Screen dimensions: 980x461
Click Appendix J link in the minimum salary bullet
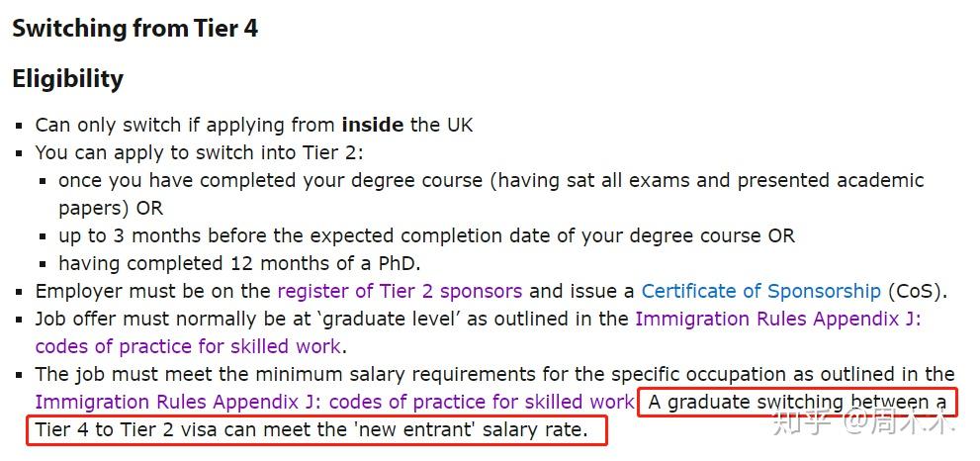pyautogui.click(x=334, y=403)
